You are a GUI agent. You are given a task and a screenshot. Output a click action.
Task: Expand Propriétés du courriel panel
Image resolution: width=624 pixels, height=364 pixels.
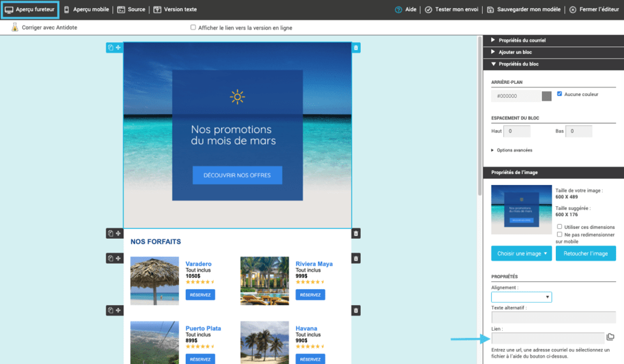click(553, 40)
